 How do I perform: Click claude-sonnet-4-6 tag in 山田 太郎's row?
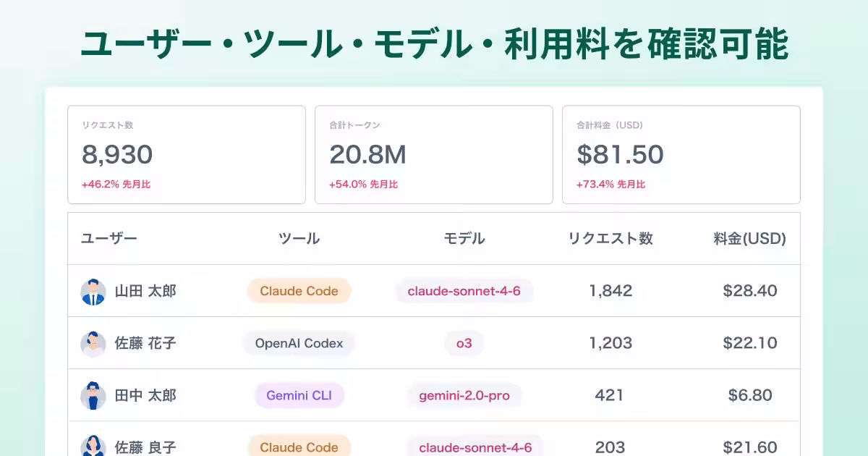464,291
